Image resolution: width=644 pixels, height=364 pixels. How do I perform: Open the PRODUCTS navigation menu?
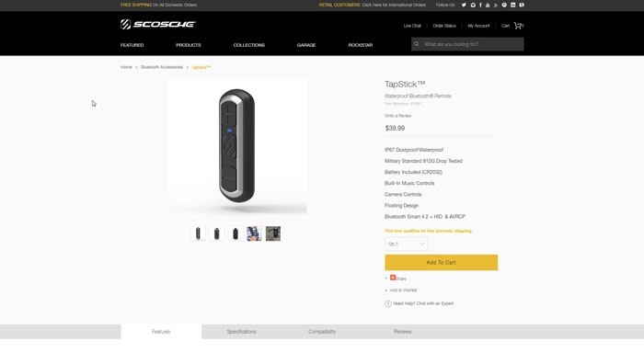point(189,45)
